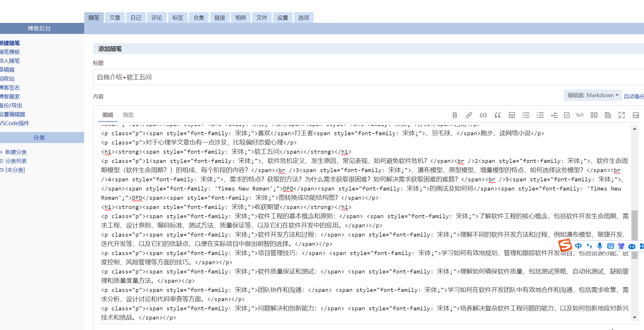Insert task list checkbox item

567,115
